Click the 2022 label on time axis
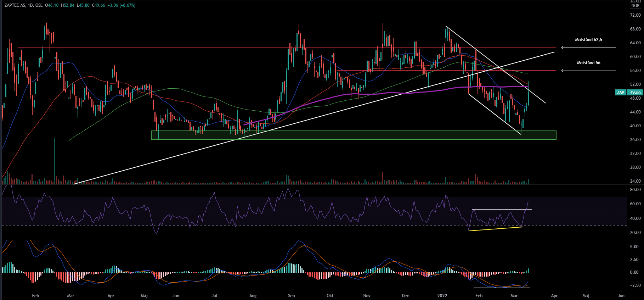 [442, 296]
